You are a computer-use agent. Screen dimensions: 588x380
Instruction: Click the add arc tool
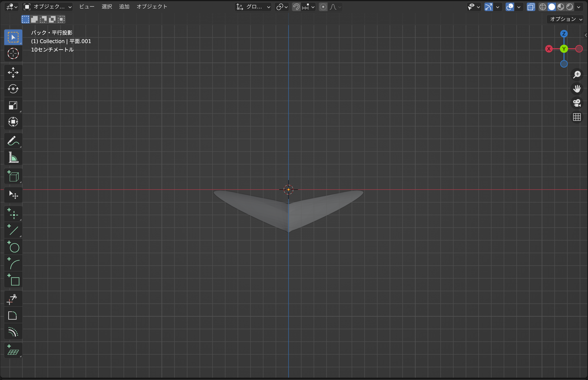click(x=13, y=263)
